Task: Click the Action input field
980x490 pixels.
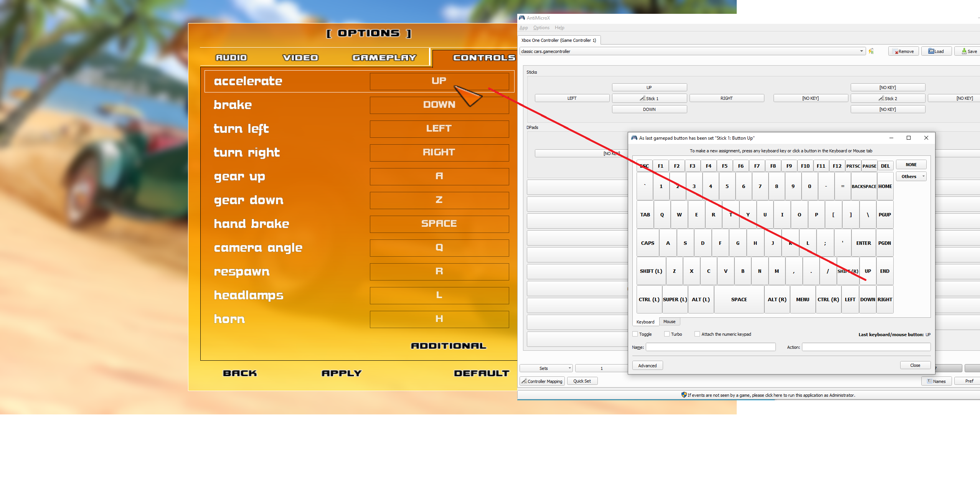Action: pyautogui.click(x=866, y=347)
